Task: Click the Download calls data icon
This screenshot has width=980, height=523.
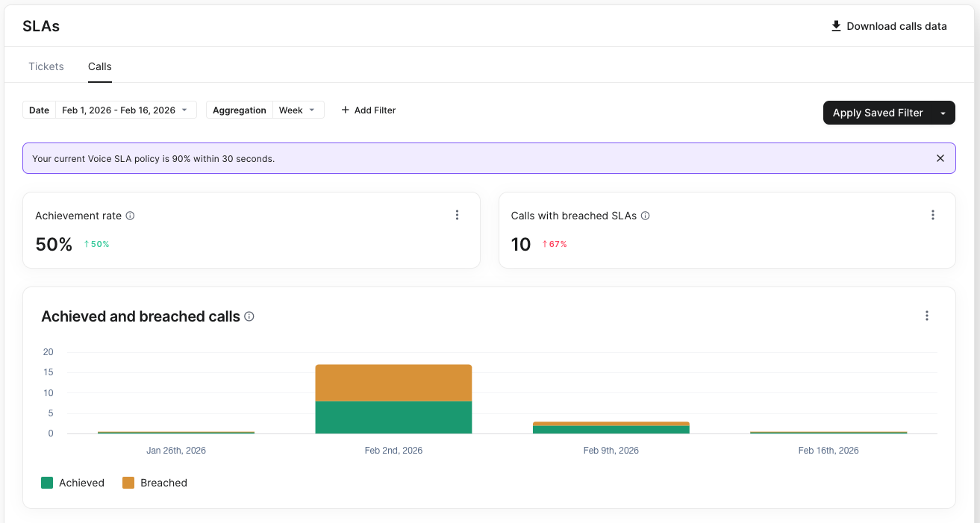Action: pyautogui.click(x=836, y=25)
